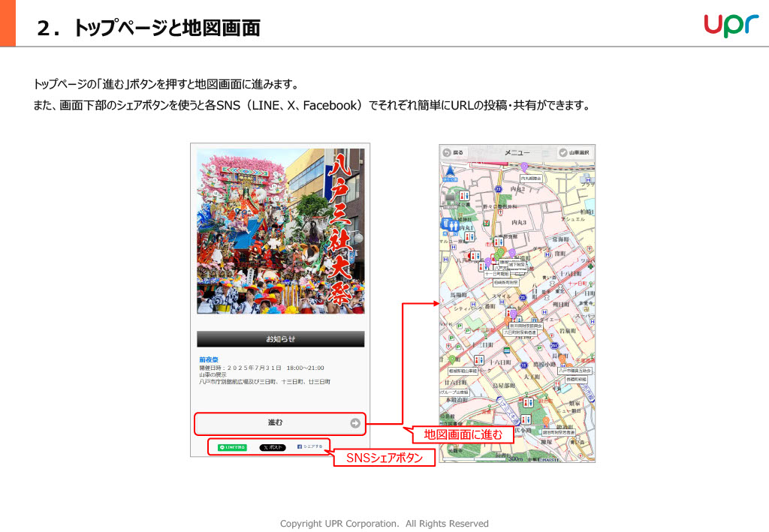769x532 pixels.
Task: Click the 八戸市職員互助会 map label
Action: 574,371
